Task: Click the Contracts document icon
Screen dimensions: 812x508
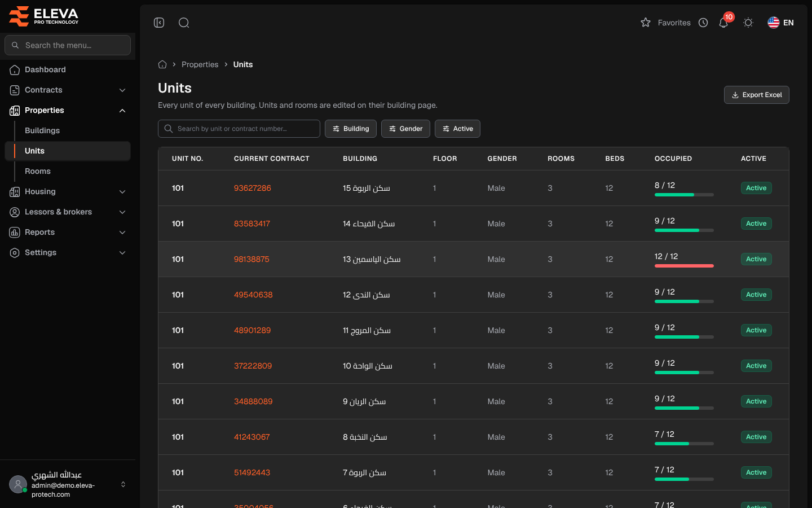Action: 15,90
